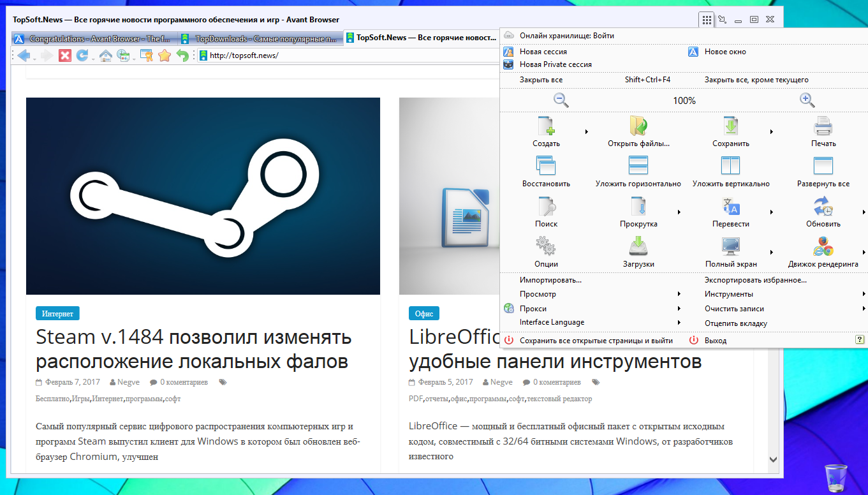This screenshot has height=495, width=868.
Task: Tile tabs with Уложить горизонтально
Action: 638,166
